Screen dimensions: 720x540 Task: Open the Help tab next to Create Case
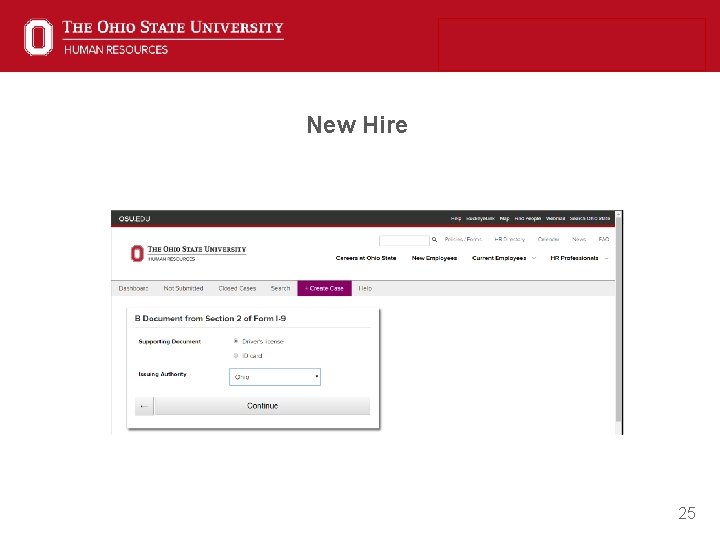pyautogui.click(x=365, y=288)
